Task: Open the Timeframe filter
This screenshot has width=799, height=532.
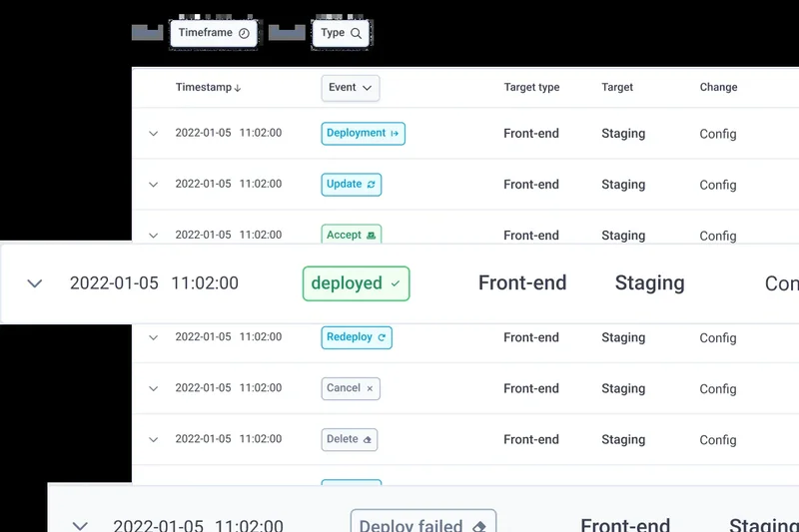Action: [213, 33]
